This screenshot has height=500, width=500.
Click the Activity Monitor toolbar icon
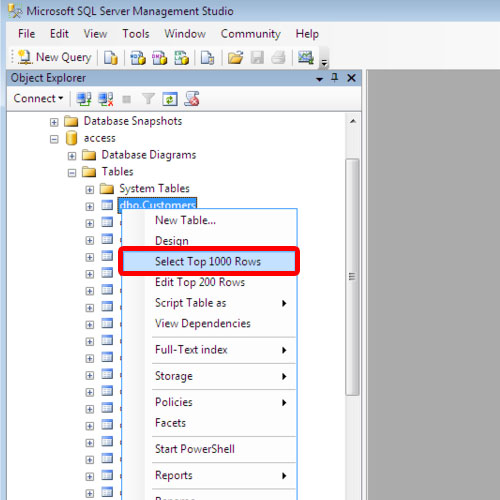(x=306, y=58)
